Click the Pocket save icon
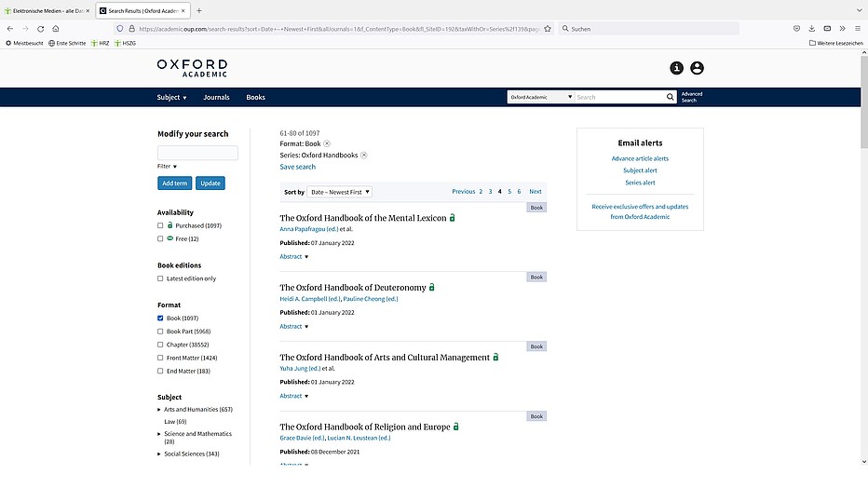This screenshot has width=868, height=488. click(x=796, y=29)
